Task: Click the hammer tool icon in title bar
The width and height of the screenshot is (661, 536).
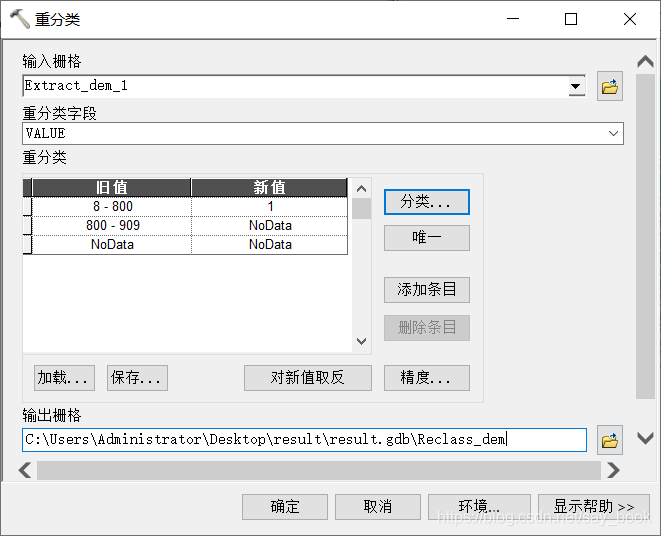Action: (x=19, y=19)
